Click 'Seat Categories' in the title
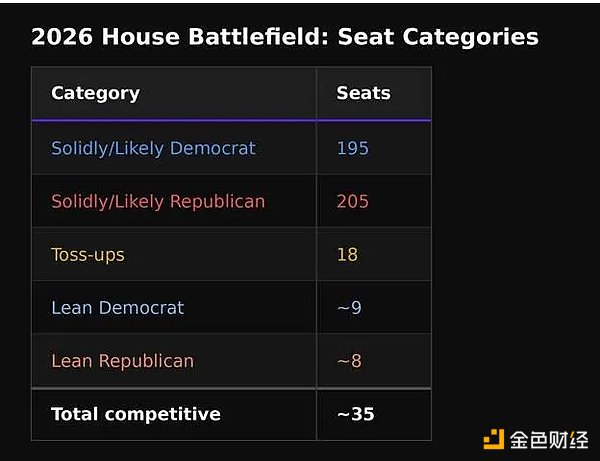The image size is (600, 461). tap(438, 37)
